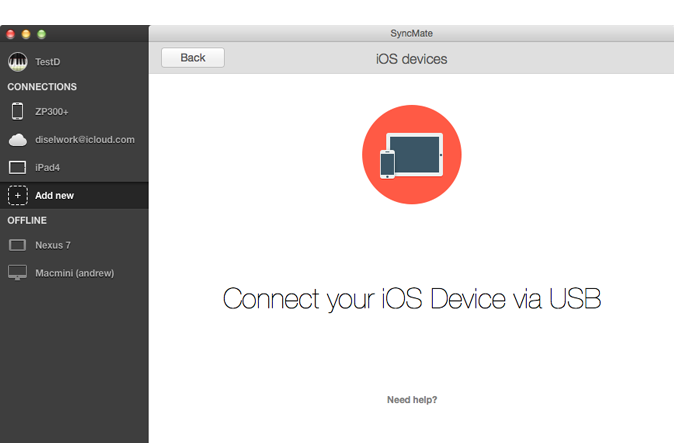Select Macmini (andrew) offline label
Screen dimensions: 674x443
pyautogui.click(x=75, y=273)
